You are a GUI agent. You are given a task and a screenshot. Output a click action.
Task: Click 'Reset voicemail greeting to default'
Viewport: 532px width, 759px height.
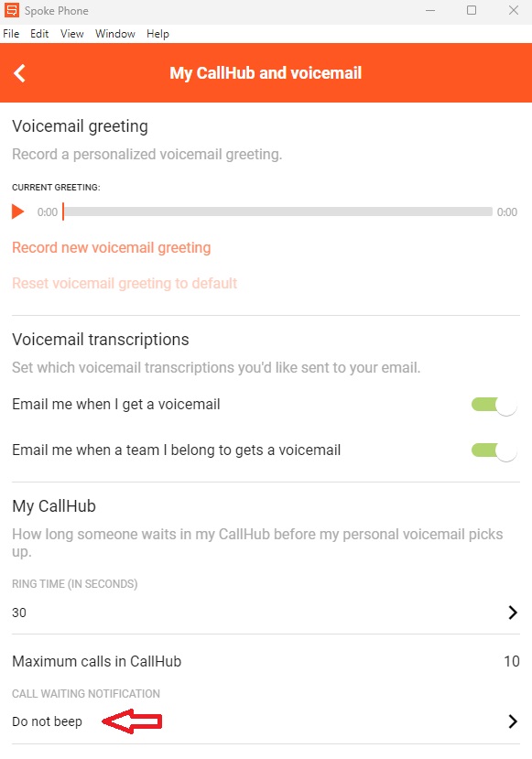click(x=125, y=283)
